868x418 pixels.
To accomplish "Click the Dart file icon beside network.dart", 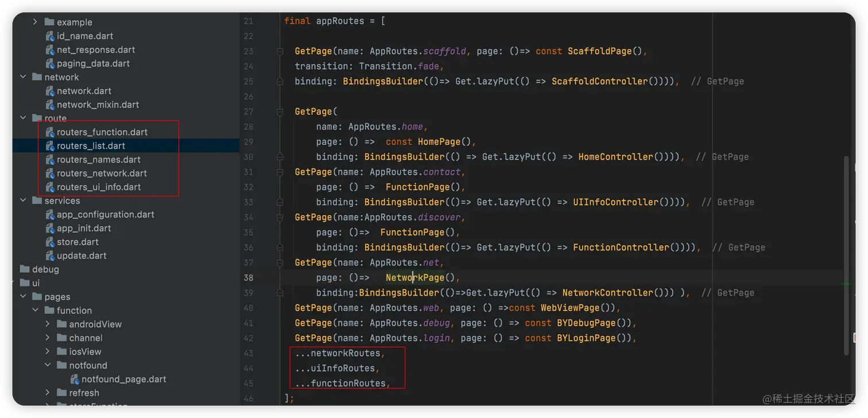I will (50, 91).
